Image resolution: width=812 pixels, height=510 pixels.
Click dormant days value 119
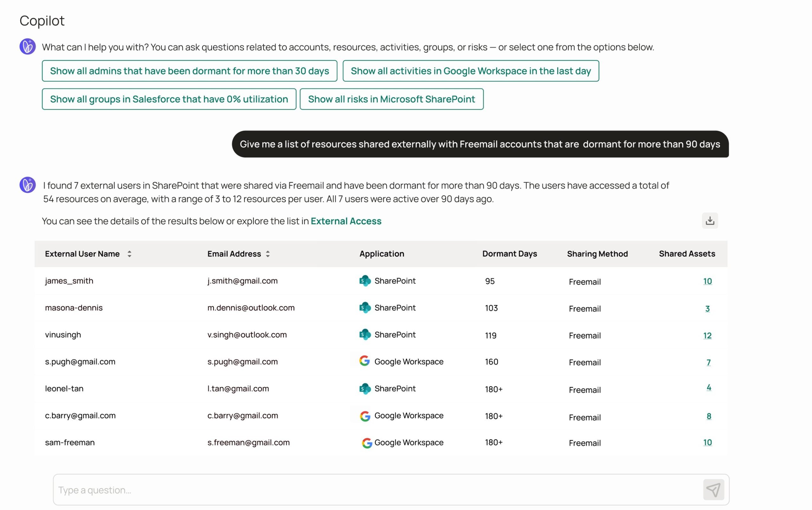coord(490,335)
